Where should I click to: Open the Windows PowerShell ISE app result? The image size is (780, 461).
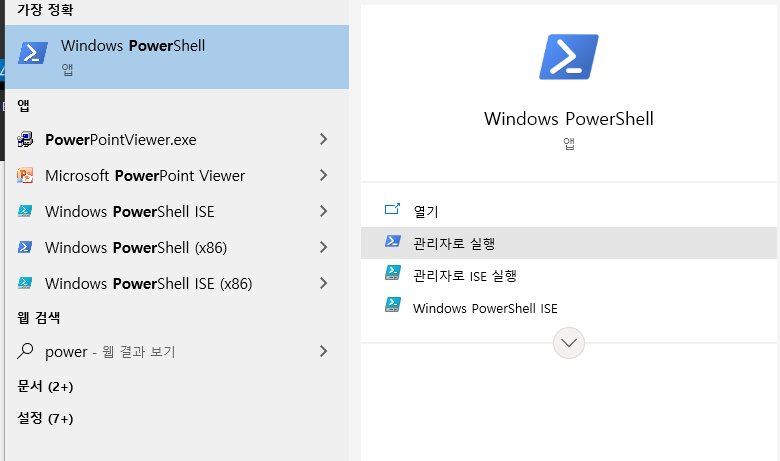pos(177,211)
